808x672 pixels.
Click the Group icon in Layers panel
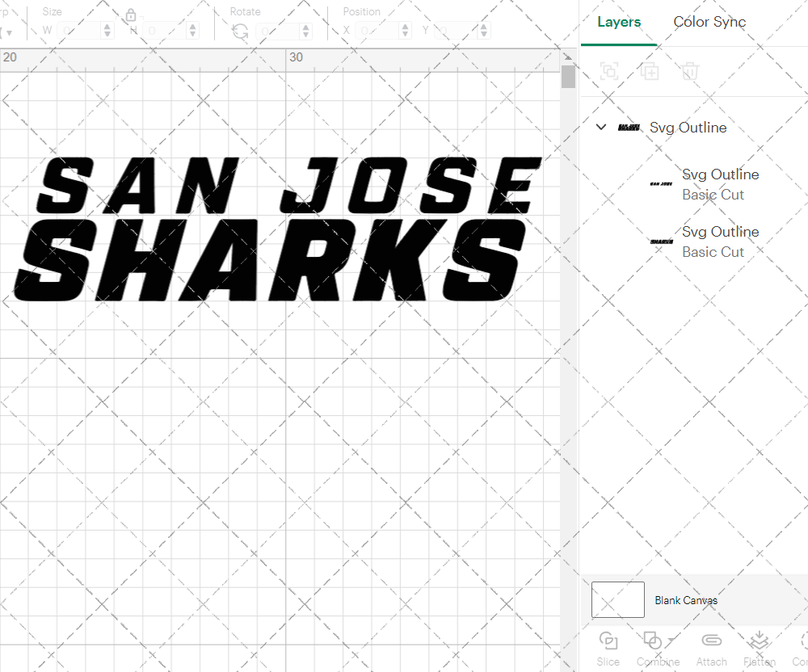click(609, 71)
